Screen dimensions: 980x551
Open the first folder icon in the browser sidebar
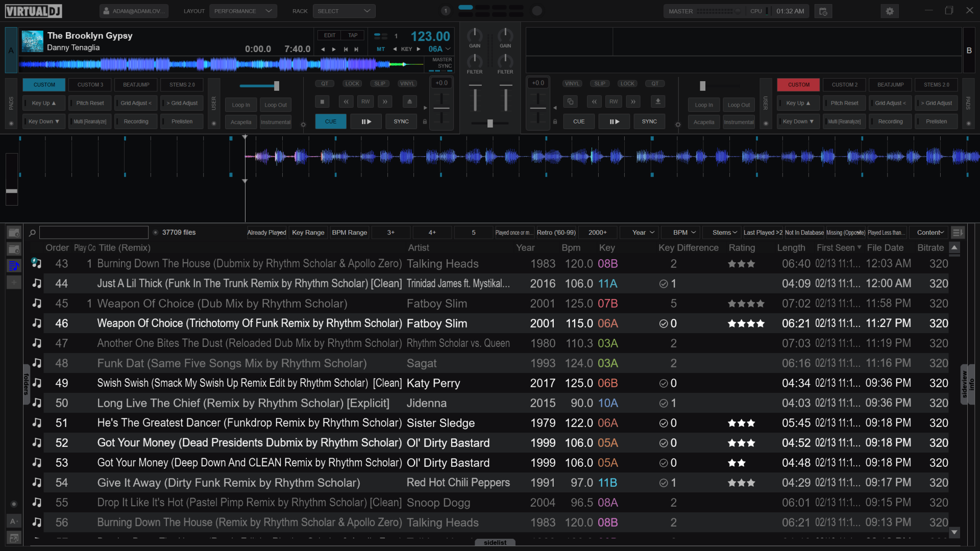point(14,233)
